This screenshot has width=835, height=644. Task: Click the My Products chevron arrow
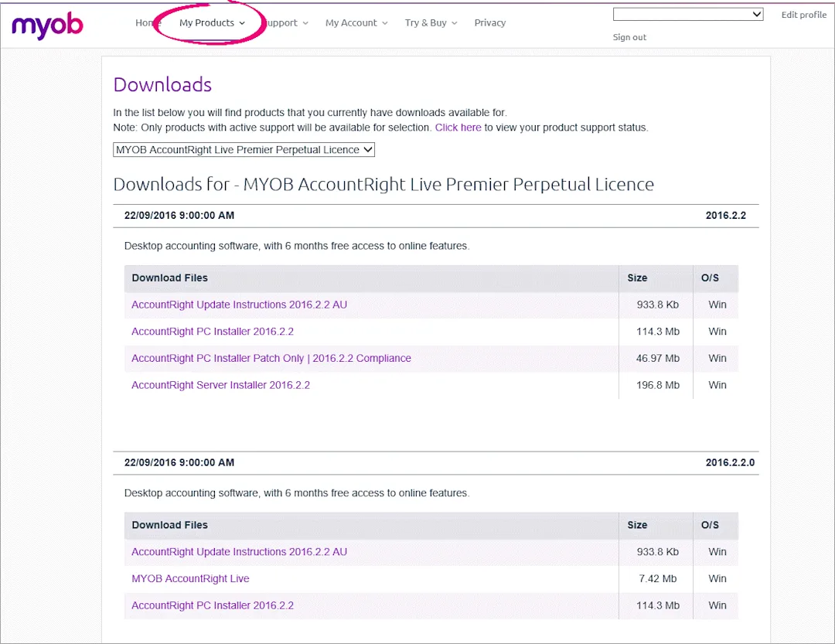point(242,23)
